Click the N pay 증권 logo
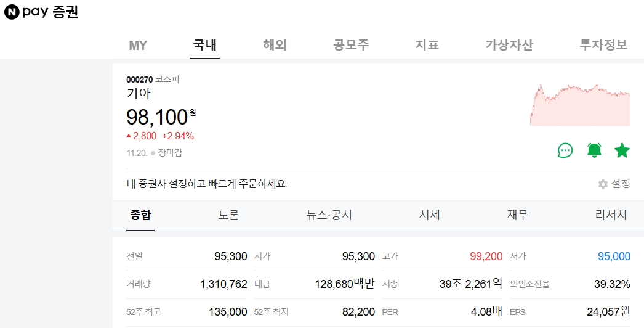 pos(41,12)
